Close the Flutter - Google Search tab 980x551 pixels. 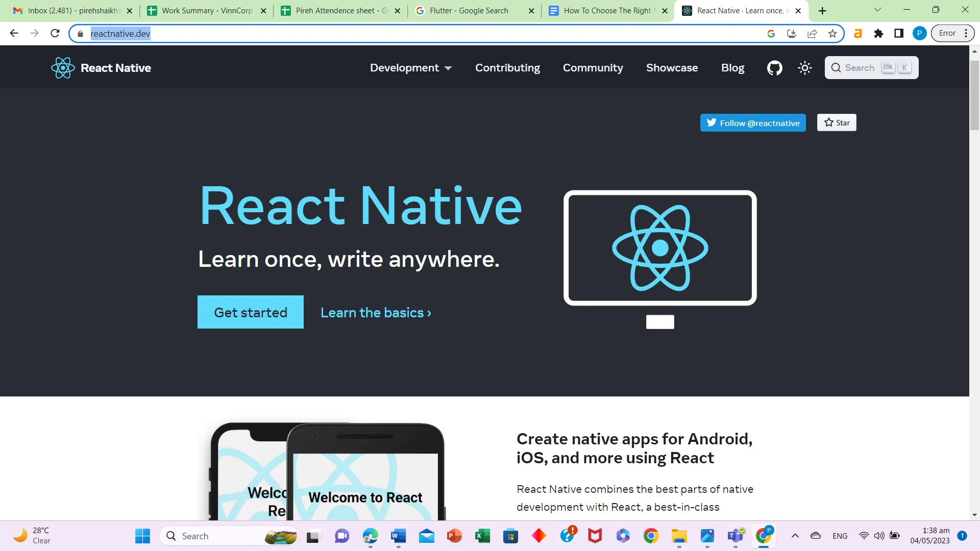[x=531, y=11]
